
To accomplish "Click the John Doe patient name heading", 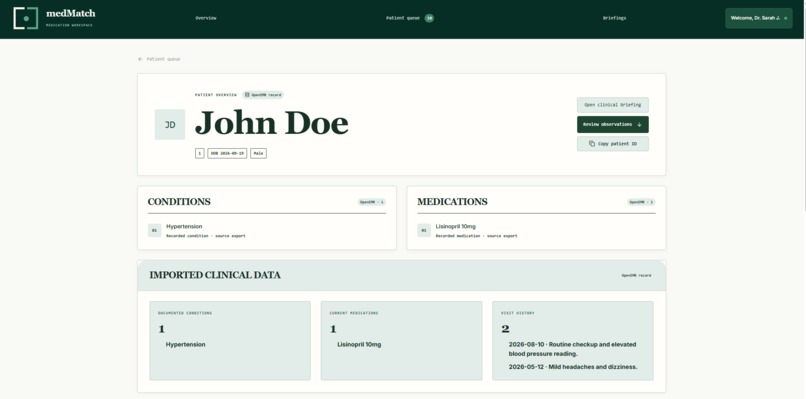I will click(x=271, y=123).
